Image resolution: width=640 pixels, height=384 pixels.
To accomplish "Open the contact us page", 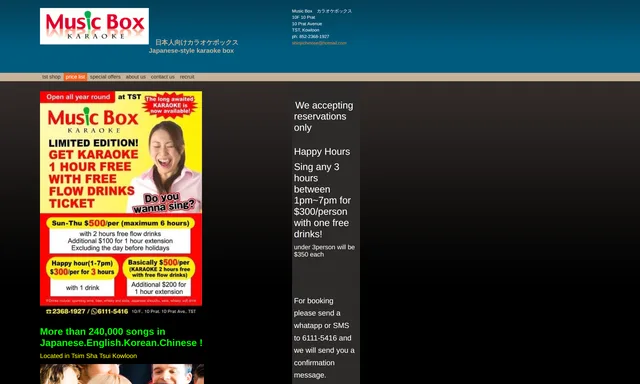I will (x=162, y=77).
